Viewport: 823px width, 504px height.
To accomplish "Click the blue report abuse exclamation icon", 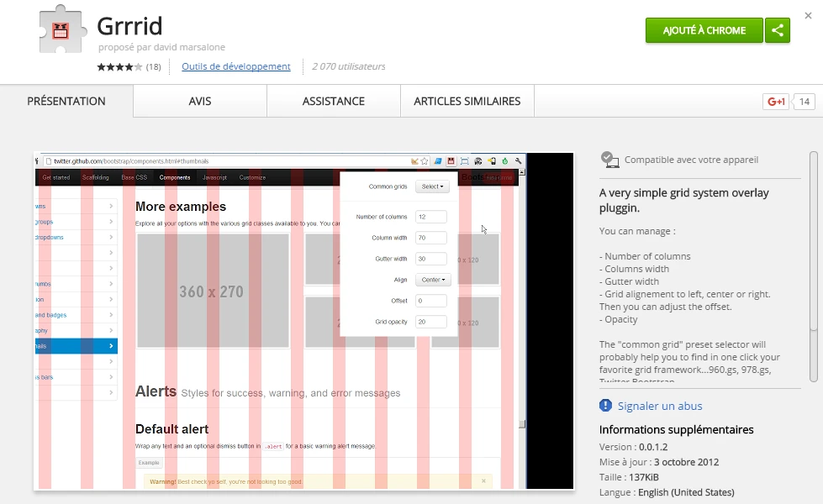I will click(605, 406).
